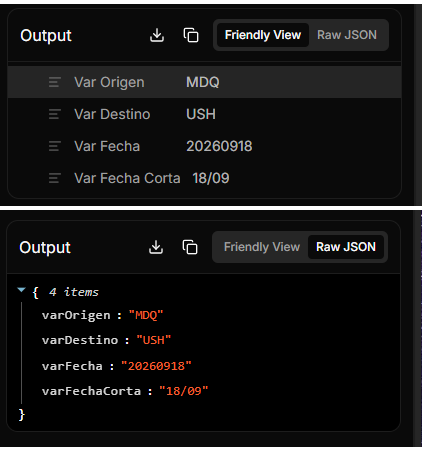Click text-type icon beside Var Destino
Screen dimensions: 422x450
pos(55,114)
